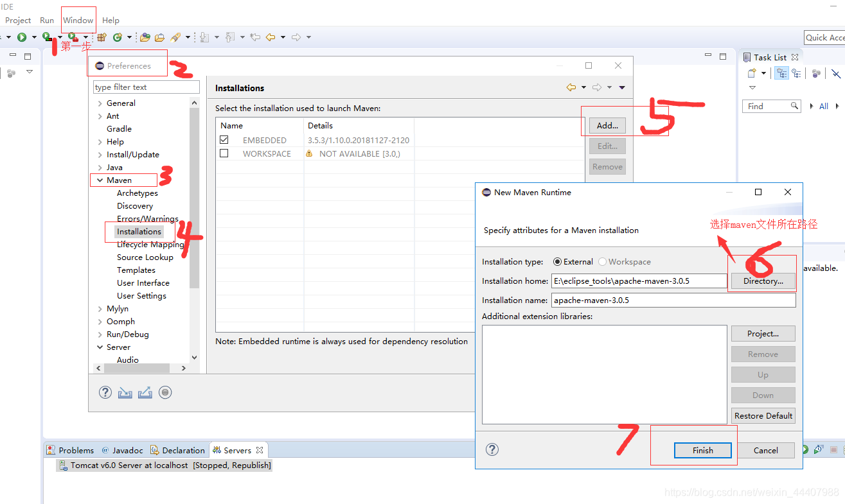This screenshot has height=504, width=845.
Task: Click the yellow Back arrow in main toolbar
Action: [271, 37]
